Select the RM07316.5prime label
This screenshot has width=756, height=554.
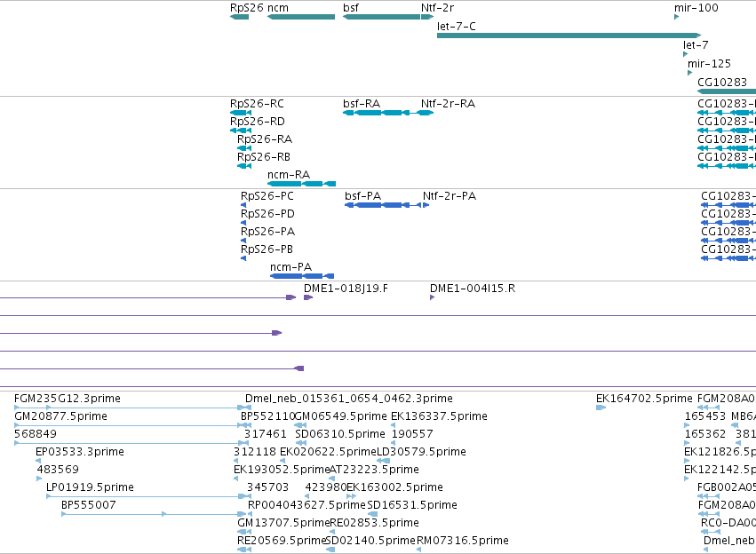click(463, 541)
